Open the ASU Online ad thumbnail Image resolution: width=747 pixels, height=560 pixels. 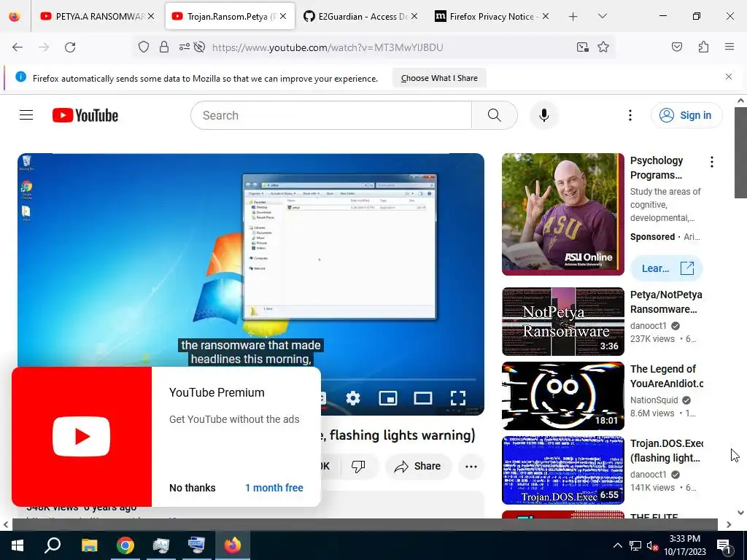pos(562,214)
